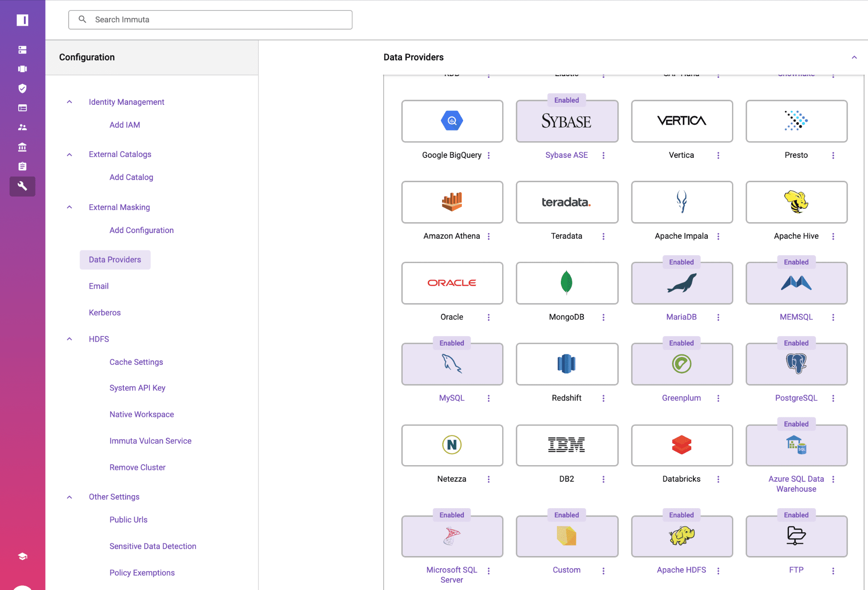Screen dimensions: 868x590
Task: Click the Add Catalog link
Action: 131,177
